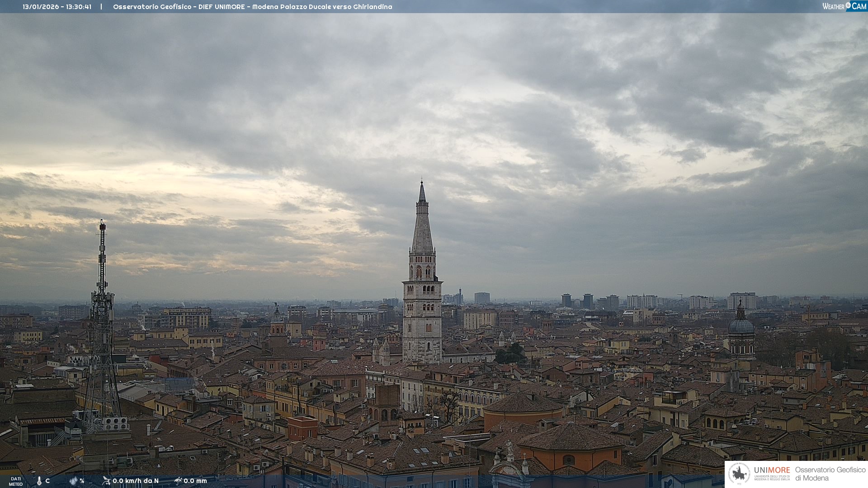Click the lattice radio antenna tower
The height and width of the screenshot is (488, 868).
(102, 325)
